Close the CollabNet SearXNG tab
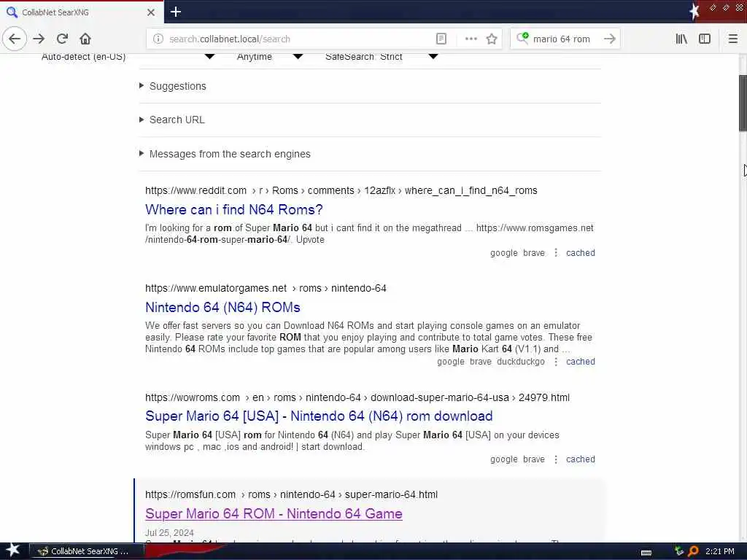The height and width of the screenshot is (560, 747). click(151, 12)
